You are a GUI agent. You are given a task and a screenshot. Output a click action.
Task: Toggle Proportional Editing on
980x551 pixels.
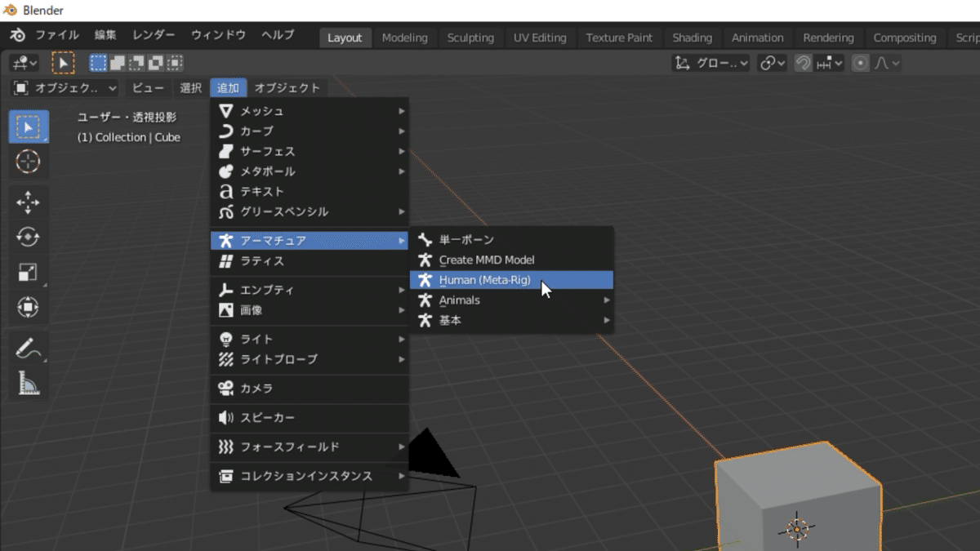pos(860,62)
